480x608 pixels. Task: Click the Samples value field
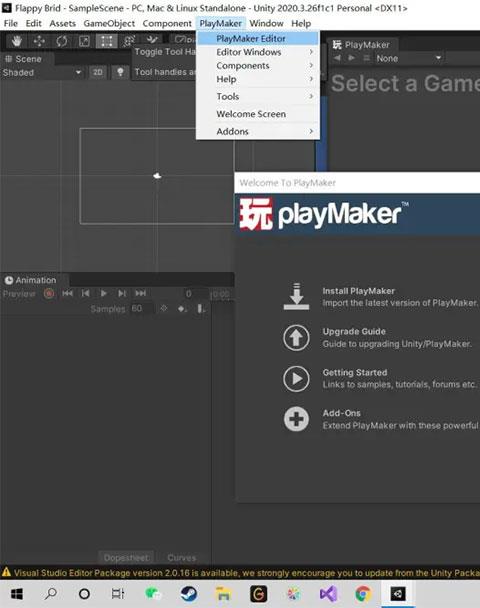coord(141,309)
